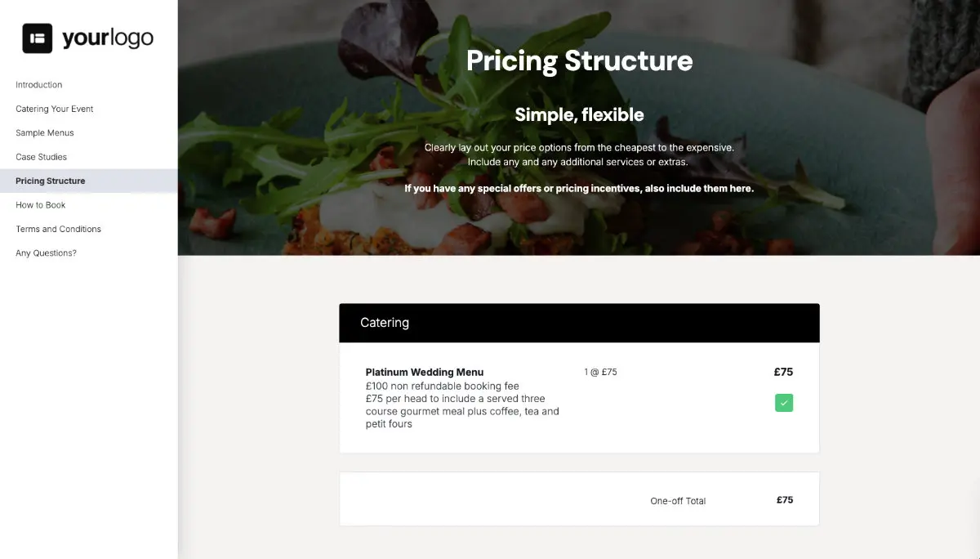Click the £75 total amount

[783, 499]
